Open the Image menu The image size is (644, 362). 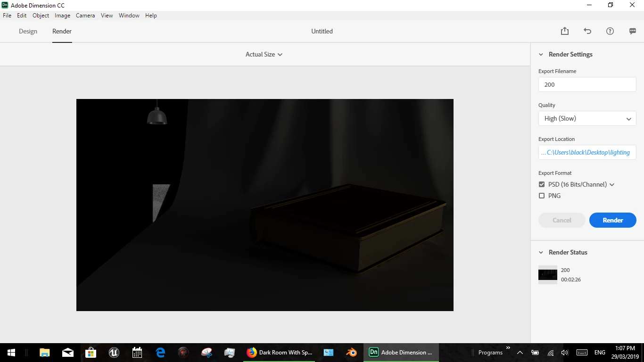pos(62,16)
